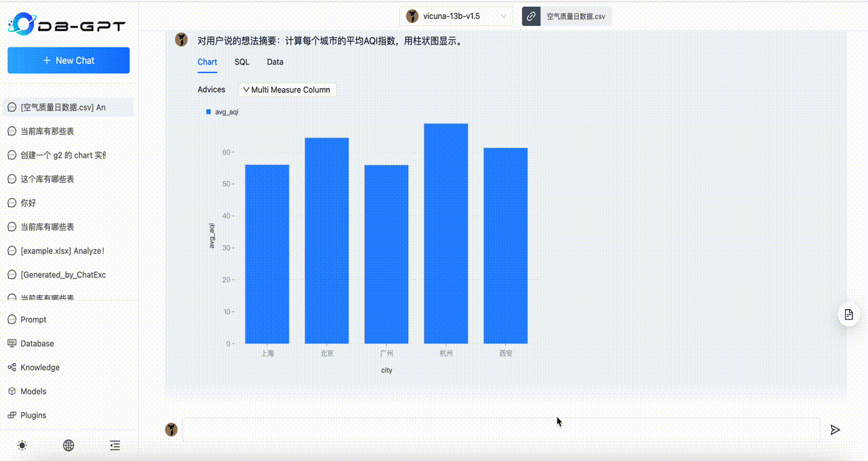Switch to the SQL tab

241,62
